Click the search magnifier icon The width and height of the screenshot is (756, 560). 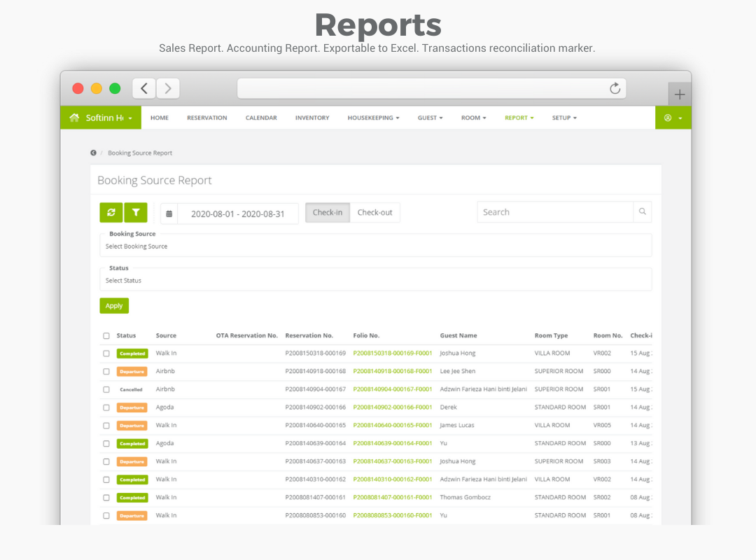coord(642,212)
